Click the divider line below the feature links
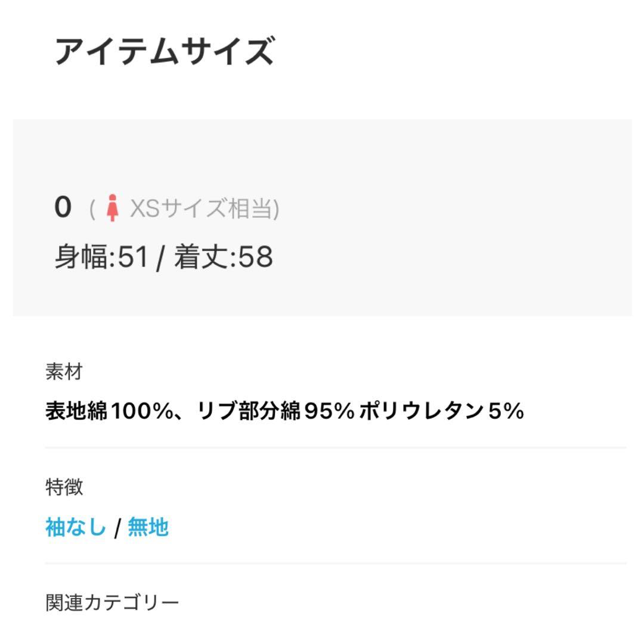 [x=335, y=563]
